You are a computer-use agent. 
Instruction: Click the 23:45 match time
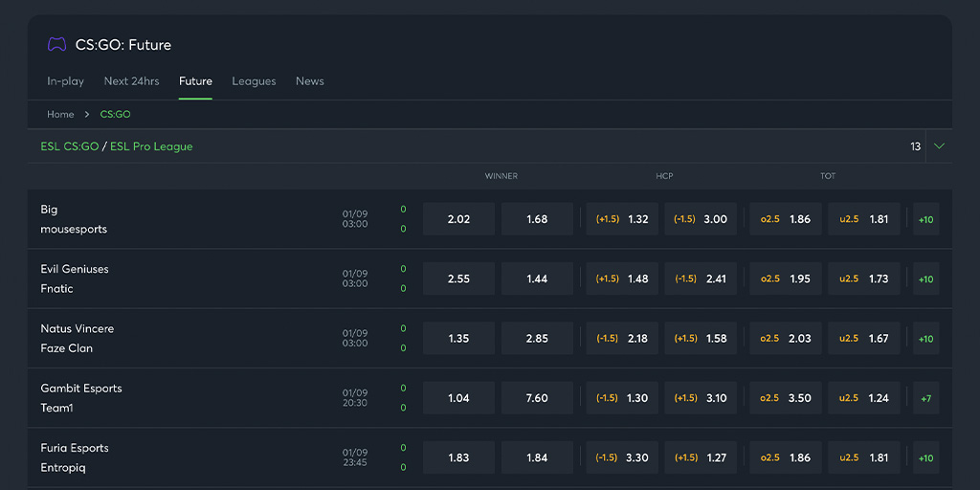[x=355, y=463]
